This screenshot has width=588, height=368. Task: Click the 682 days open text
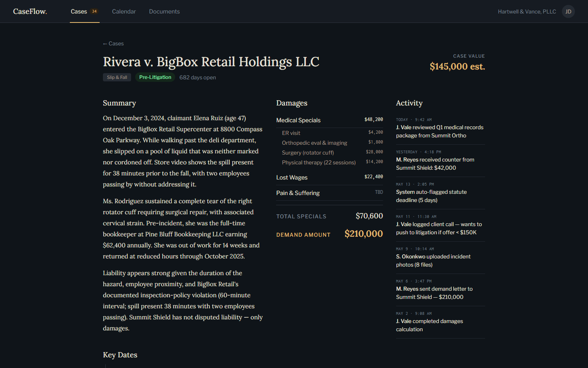pos(198,77)
